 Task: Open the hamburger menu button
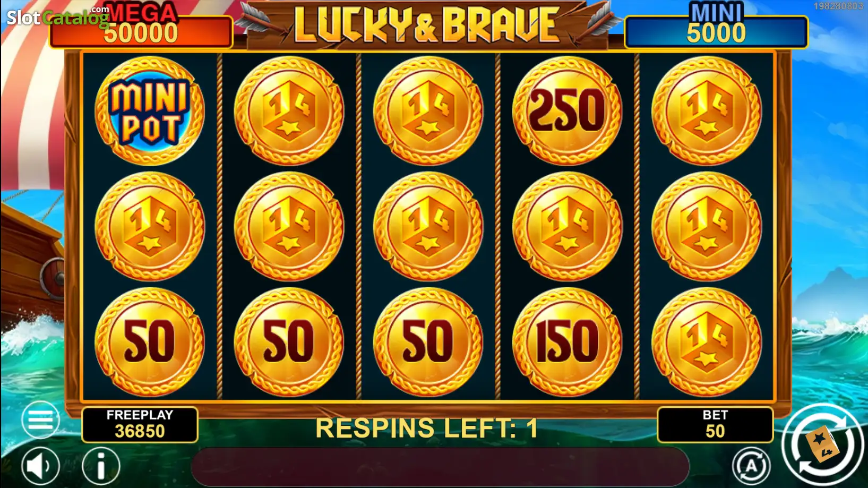pos(40,419)
